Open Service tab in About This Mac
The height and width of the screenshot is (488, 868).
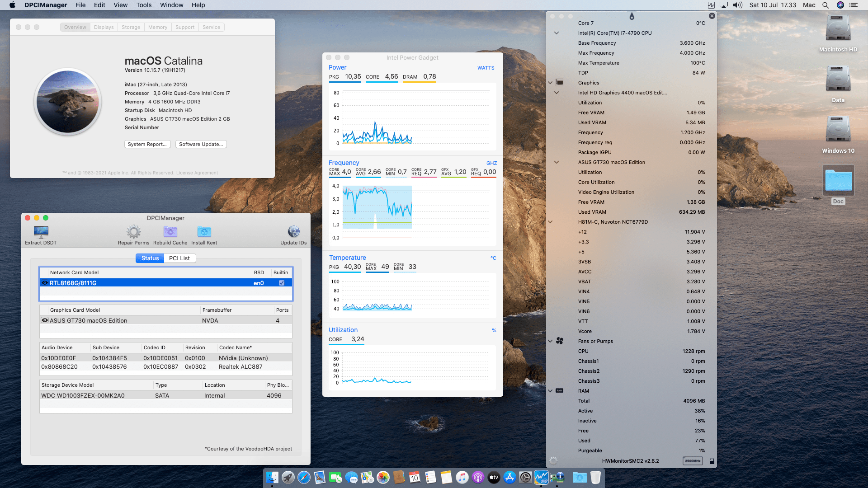pos(212,27)
